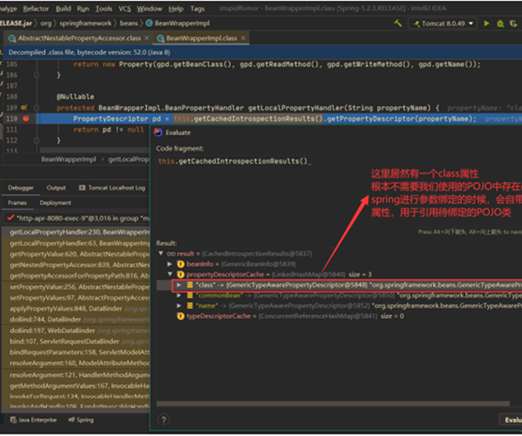
Task: Click the propertyDescriptorCache field icon
Action: point(180,274)
